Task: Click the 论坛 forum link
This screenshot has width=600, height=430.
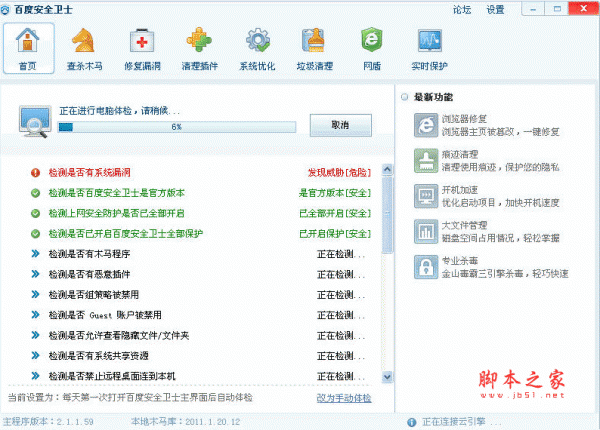Action: pyautogui.click(x=462, y=10)
